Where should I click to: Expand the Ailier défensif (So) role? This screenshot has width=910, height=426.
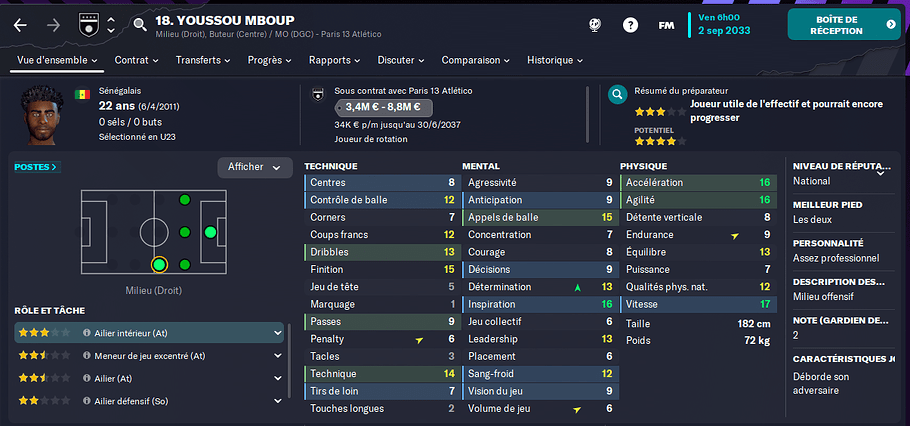point(277,401)
